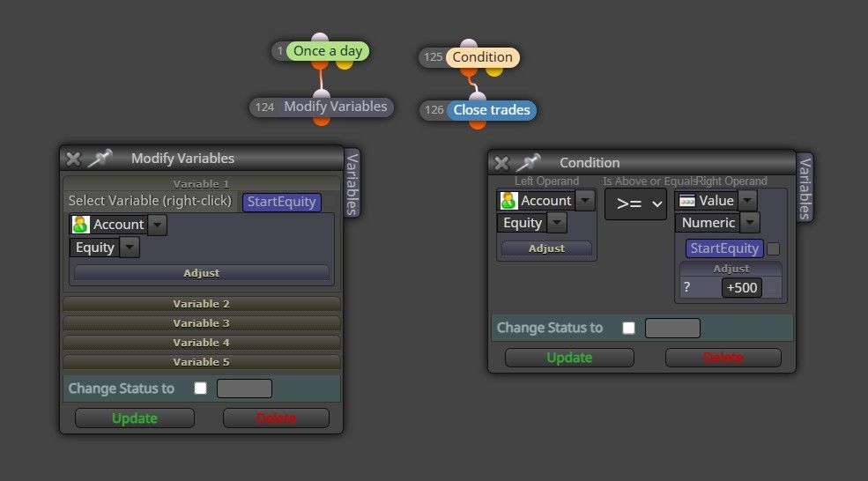Viewport: 868px width, 481px height.
Task: Click Adjust bar in Modify Variables
Action: (202, 273)
